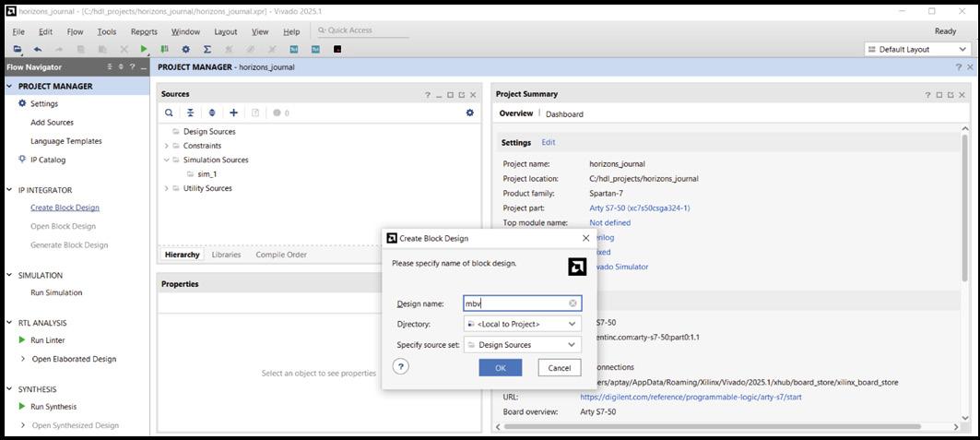Open the Specify source set dropdown
980x440 pixels.
coord(523,344)
